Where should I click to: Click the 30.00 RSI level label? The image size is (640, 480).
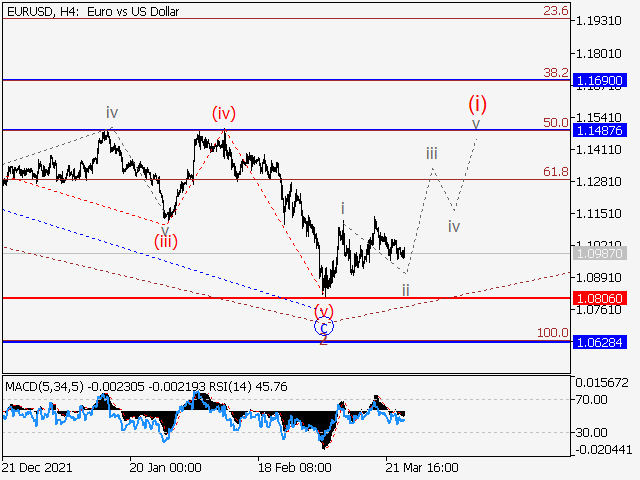click(x=591, y=432)
